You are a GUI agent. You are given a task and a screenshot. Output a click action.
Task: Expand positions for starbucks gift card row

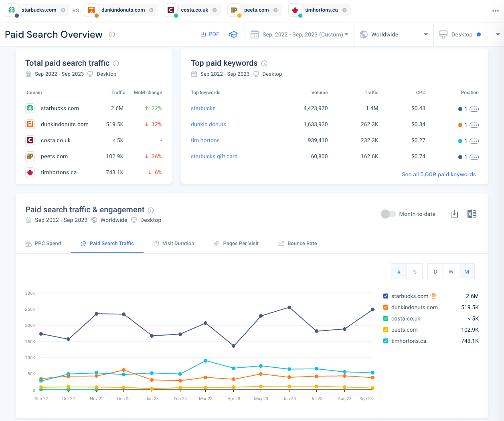tap(474, 157)
